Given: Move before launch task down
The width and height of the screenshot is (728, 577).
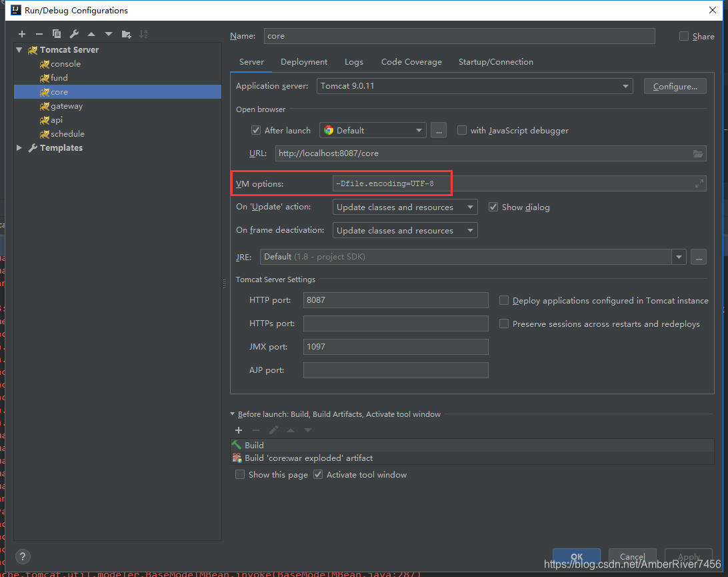Looking at the screenshot, I should click(308, 430).
